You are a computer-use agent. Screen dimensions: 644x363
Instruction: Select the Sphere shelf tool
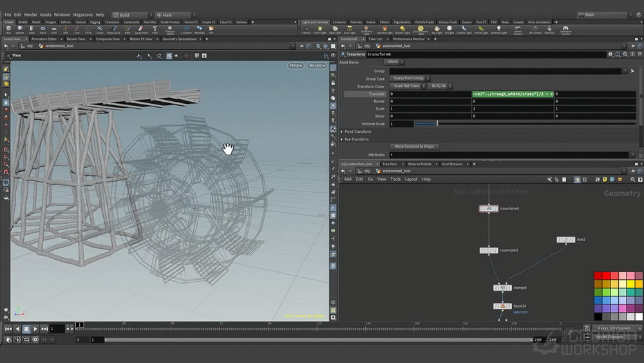click(x=20, y=30)
